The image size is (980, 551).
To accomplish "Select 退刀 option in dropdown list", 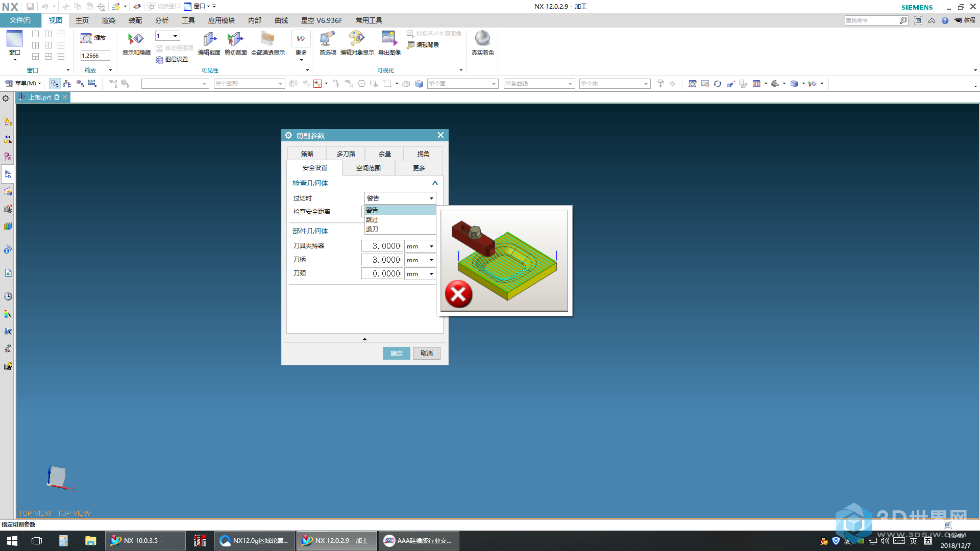I will 373,230.
